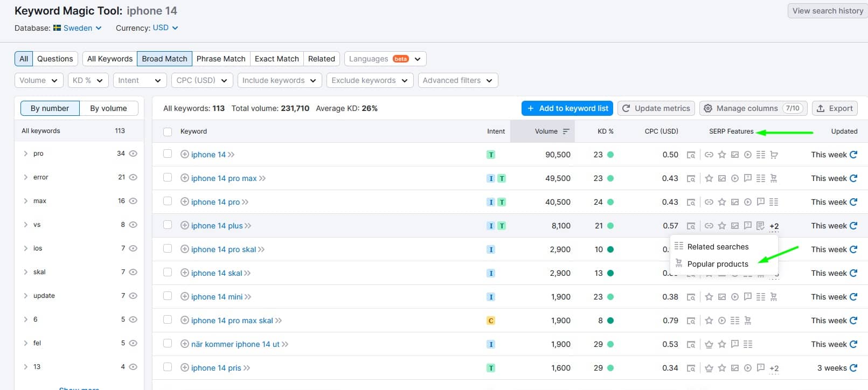Open SERP view for iphone 14 pro max skal

tap(691, 321)
